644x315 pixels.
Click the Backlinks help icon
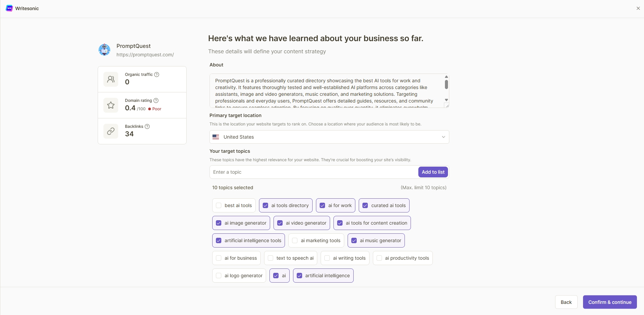(x=147, y=126)
